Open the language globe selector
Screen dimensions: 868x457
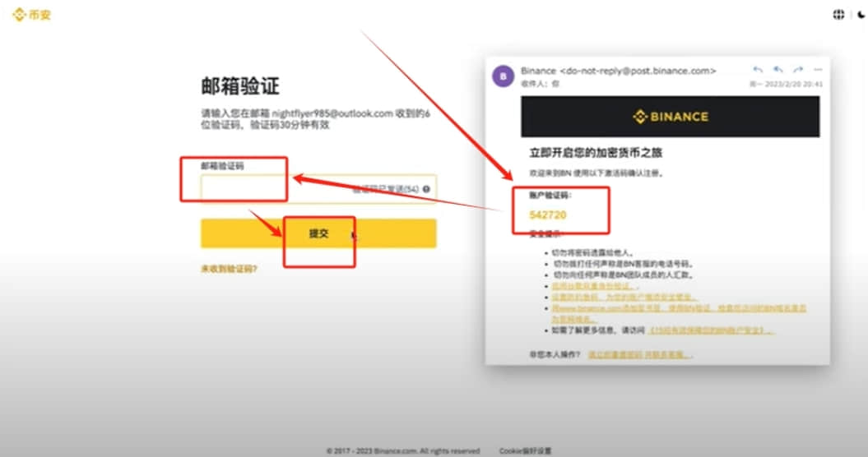pos(838,15)
